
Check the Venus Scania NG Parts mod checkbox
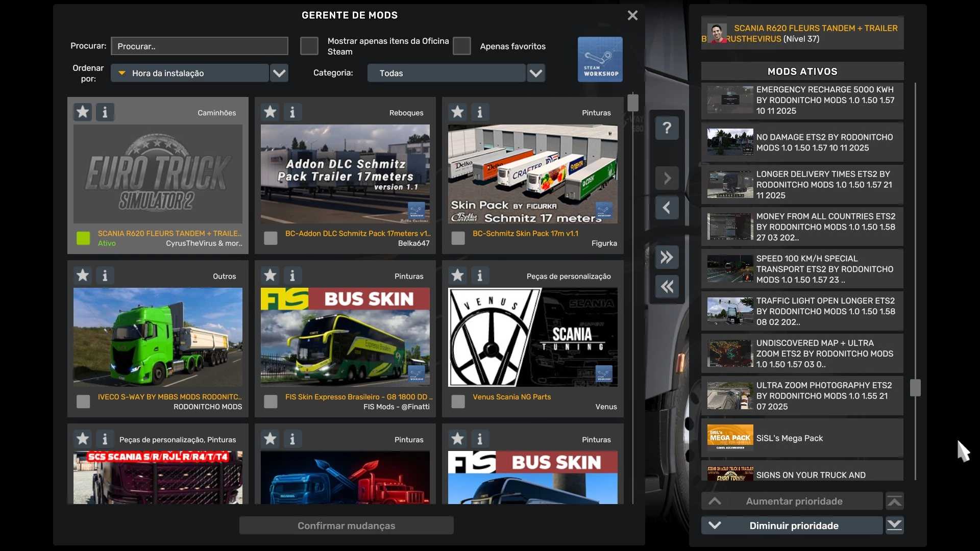pyautogui.click(x=458, y=402)
